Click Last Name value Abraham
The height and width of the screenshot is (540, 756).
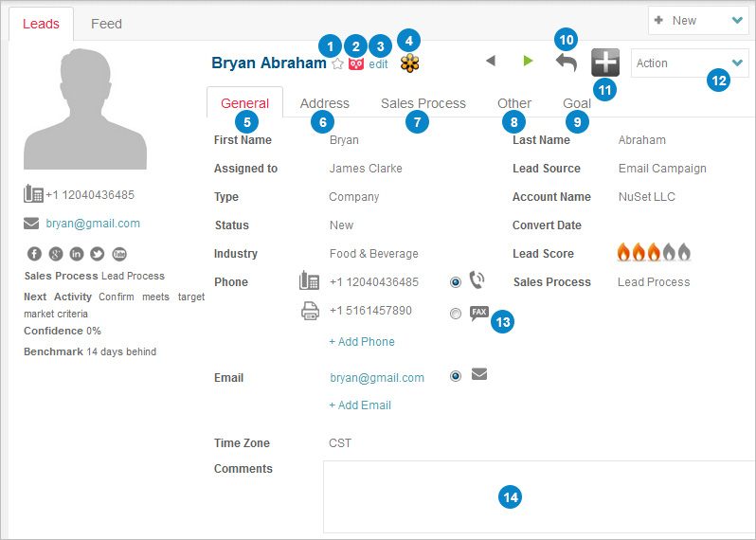pyautogui.click(x=642, y=140)
